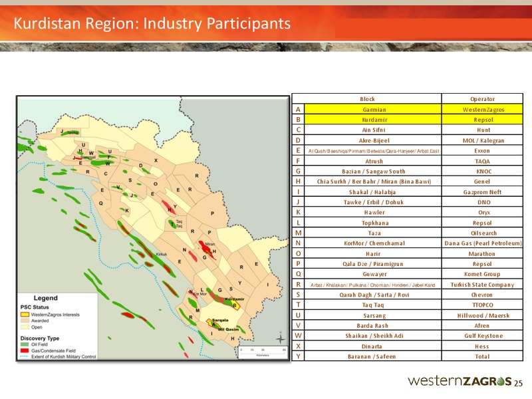Image resolution: width=532 pixels, height=399 pixels.
Task: Click the 'Ain Sifni' block cell
Action: [373, 130]
